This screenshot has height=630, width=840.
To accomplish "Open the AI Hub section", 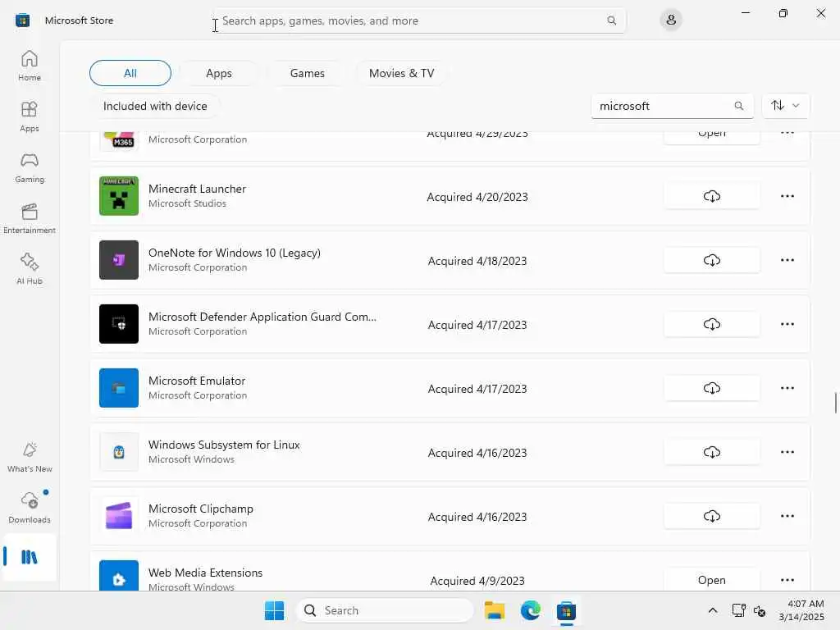I will (30, 269).
